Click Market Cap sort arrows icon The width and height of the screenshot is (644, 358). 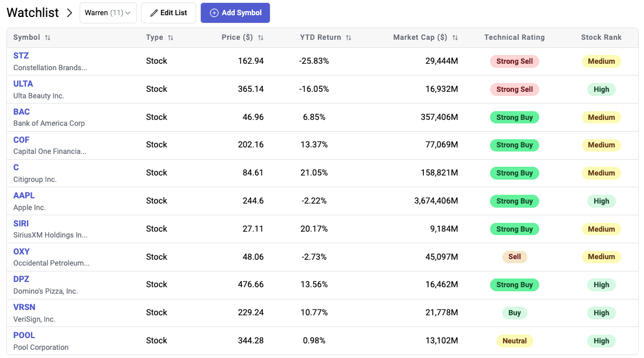(x=455, y=37)
